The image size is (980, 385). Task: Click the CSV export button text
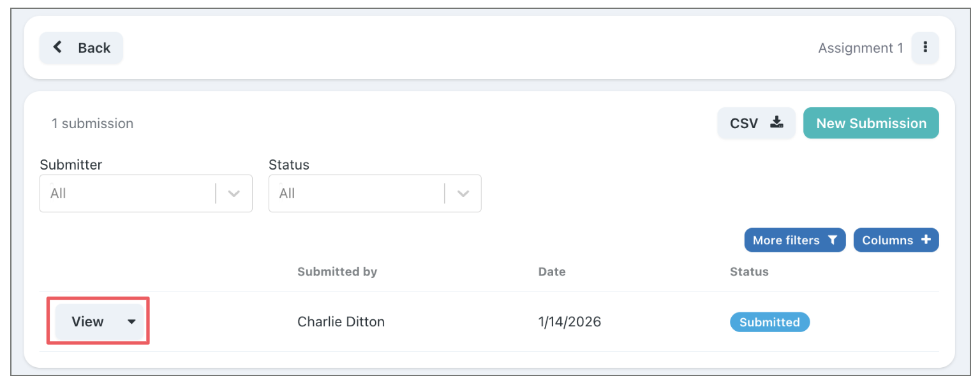pyautogui.click(x=744, y=124)
